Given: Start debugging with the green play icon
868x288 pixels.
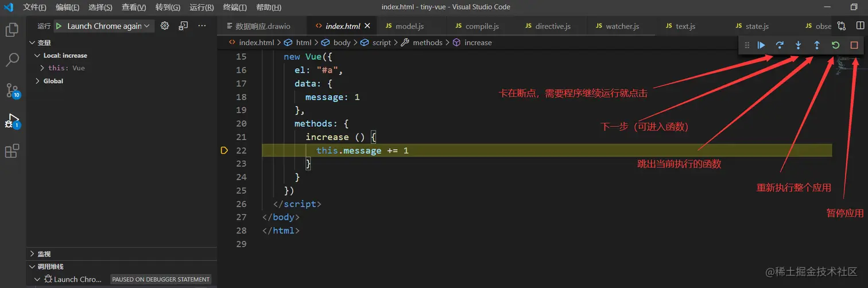Looking at the screenshot, I should pos(59,26).
